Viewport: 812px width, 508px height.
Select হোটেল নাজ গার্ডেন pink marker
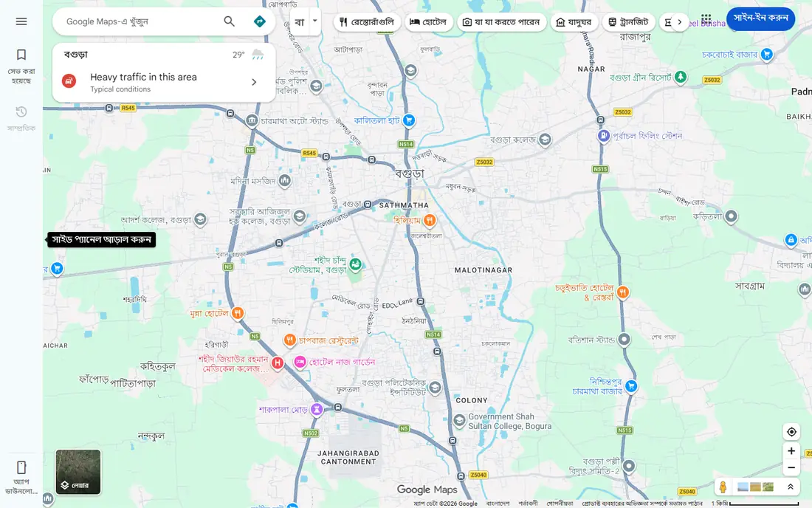[x=300, y=362]
